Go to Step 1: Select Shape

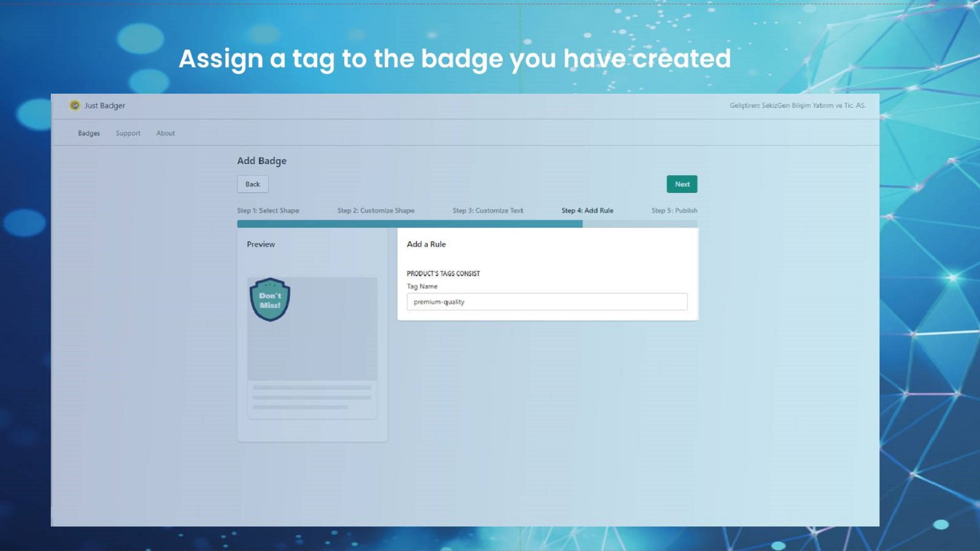(x=268, y=211)
